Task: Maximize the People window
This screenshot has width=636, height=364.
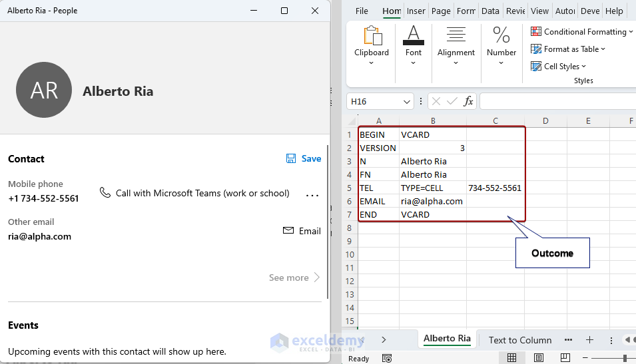Action: [x=284, y=11]
